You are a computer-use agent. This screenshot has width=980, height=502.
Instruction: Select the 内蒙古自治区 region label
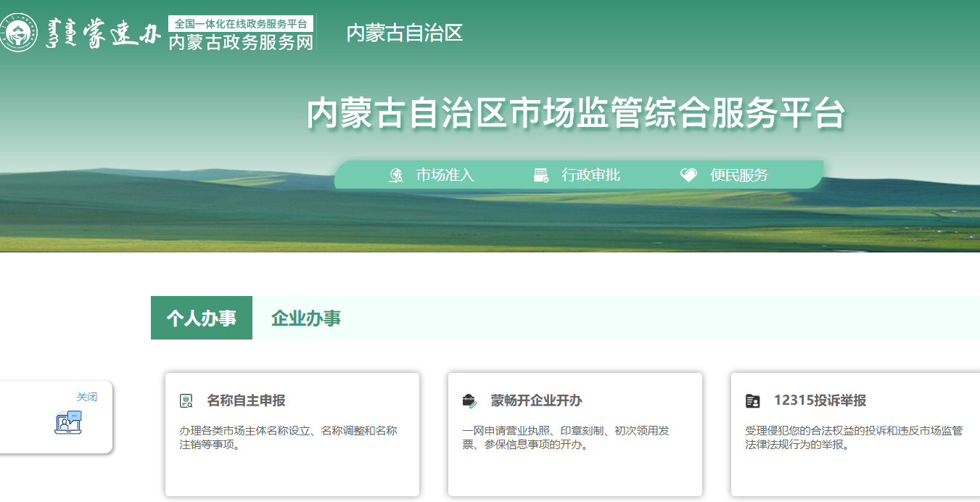pos(404,33)
